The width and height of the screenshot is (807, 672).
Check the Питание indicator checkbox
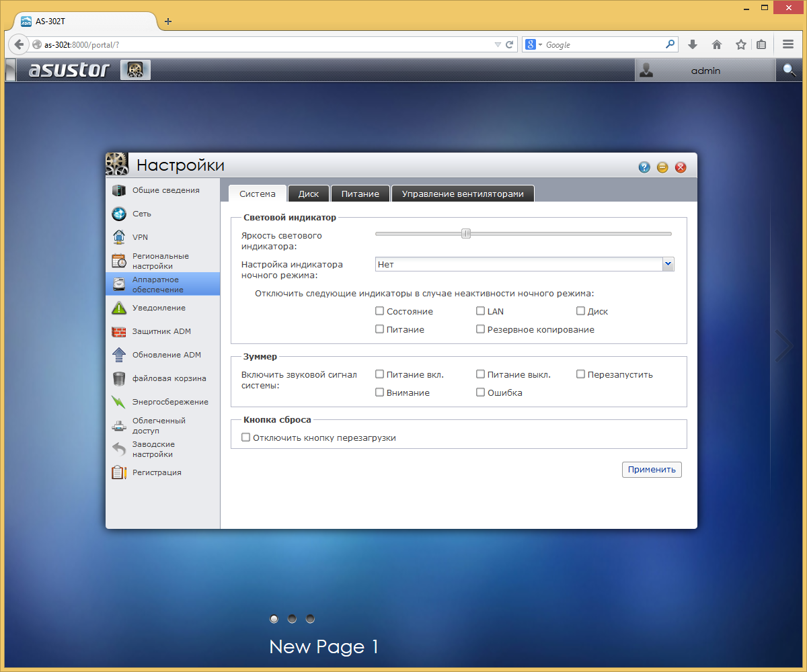click(379, 329)
